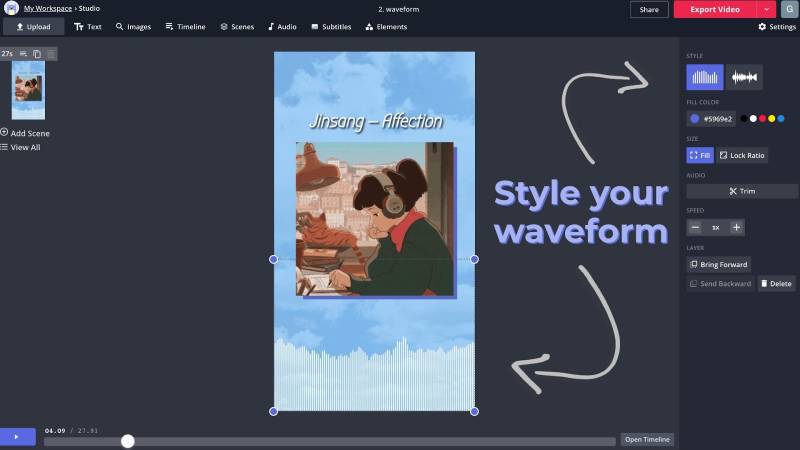Click Open Timeline button
800x450 pixels.
(647, 439)
